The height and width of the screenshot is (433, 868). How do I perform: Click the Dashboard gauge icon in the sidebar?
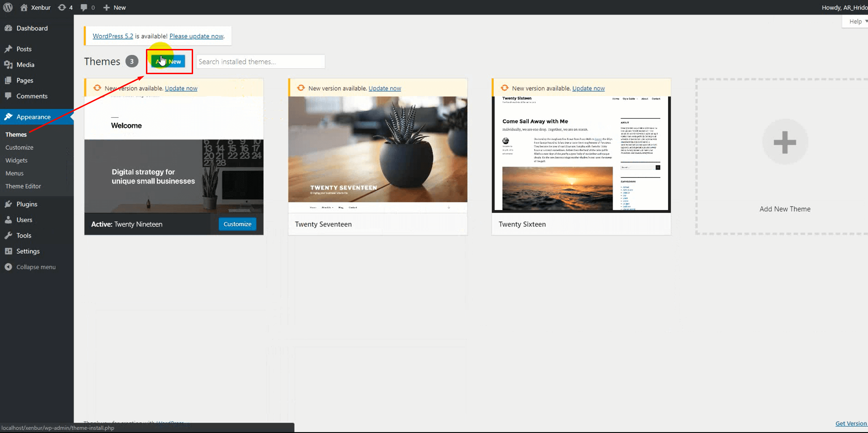click(8, 28)
